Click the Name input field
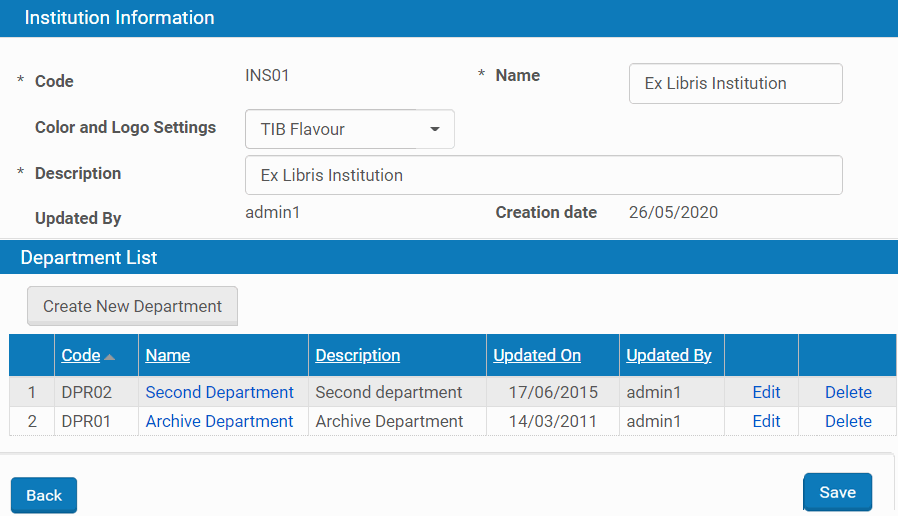This screenshot has height=516, width=898. 735,84
